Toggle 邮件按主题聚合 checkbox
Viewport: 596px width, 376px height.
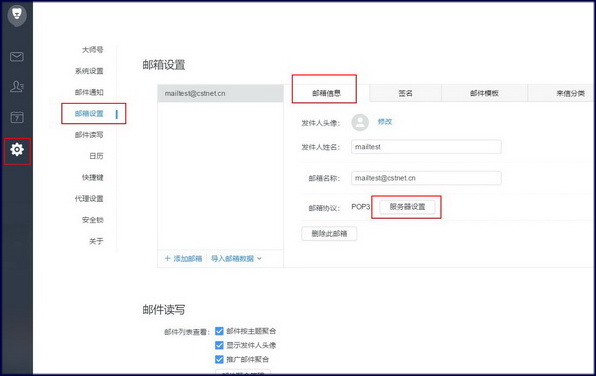pyautogui.click(x=219, y=331)
